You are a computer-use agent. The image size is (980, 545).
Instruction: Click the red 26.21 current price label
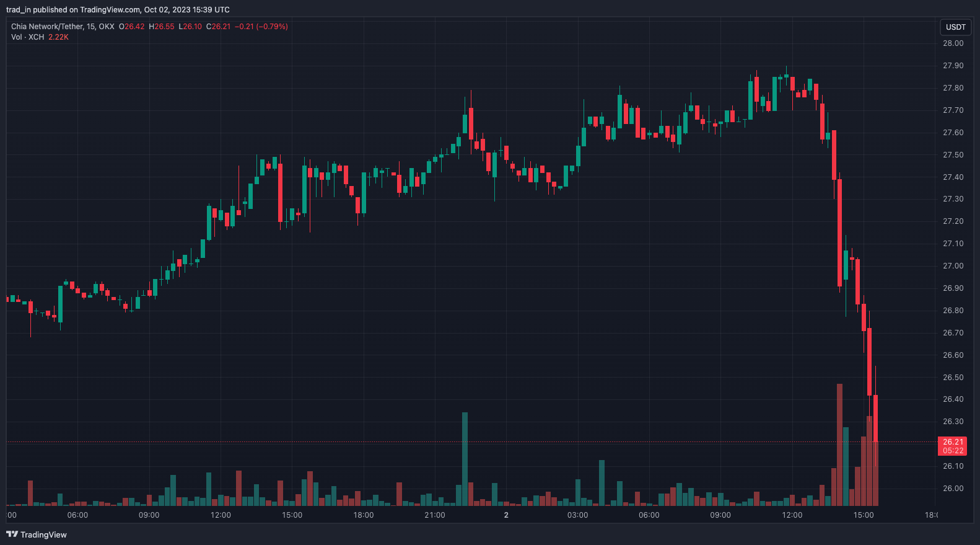pos(953,442)
